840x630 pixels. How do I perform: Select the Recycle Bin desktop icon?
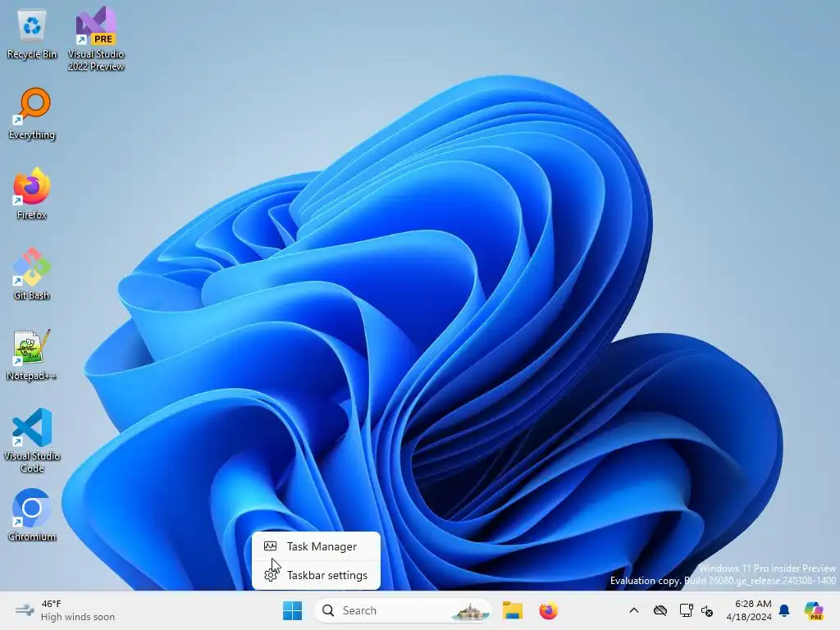click(32, 33)
